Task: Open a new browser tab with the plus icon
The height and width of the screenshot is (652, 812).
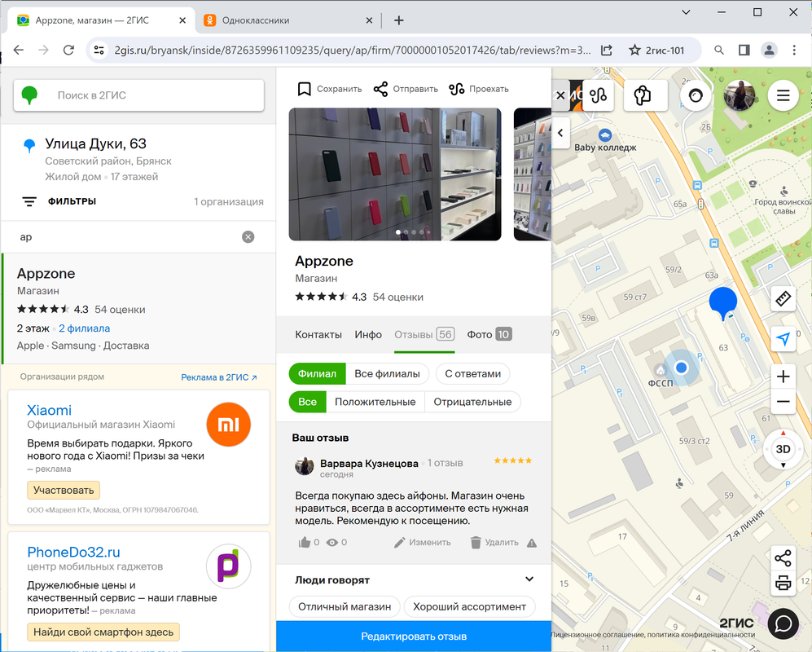Action: (399, 20)
